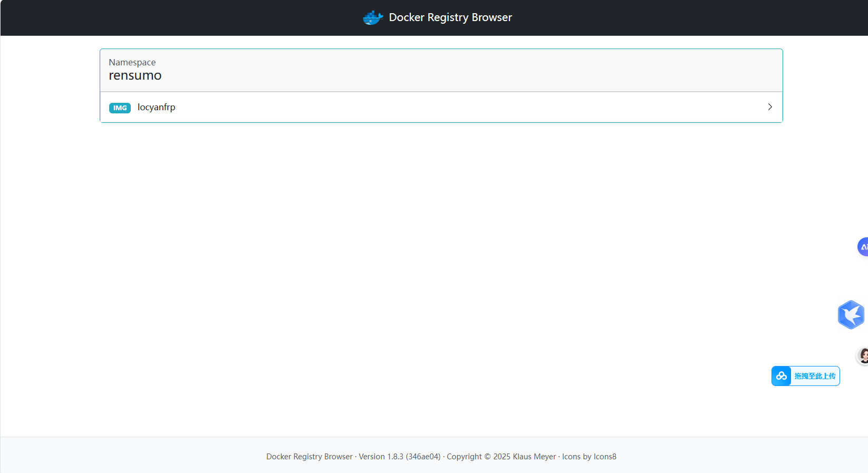868x473 pixels.
Task: Click the IMG badge beside locyanfrp
Action: 120,108
